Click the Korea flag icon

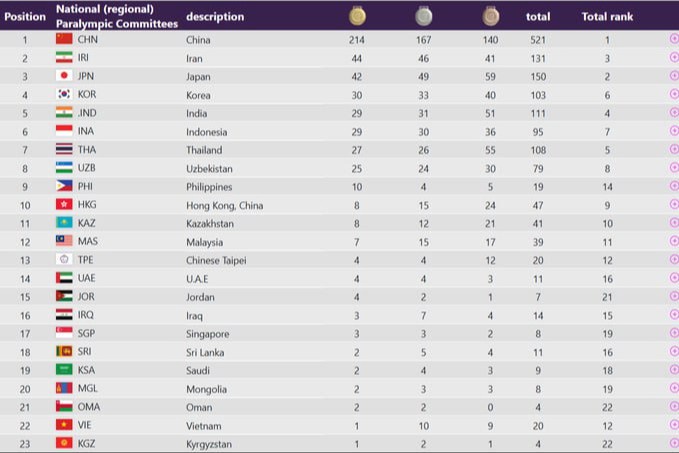point(64,95)
